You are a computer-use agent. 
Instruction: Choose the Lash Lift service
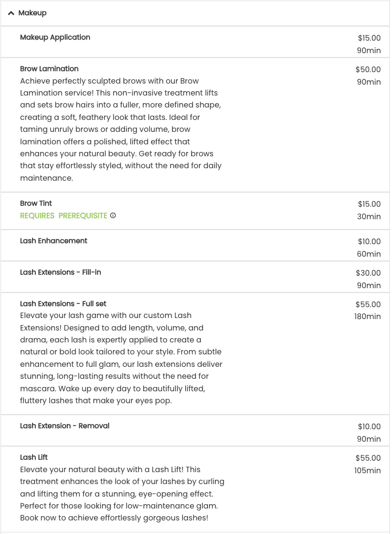pos(34,457)
